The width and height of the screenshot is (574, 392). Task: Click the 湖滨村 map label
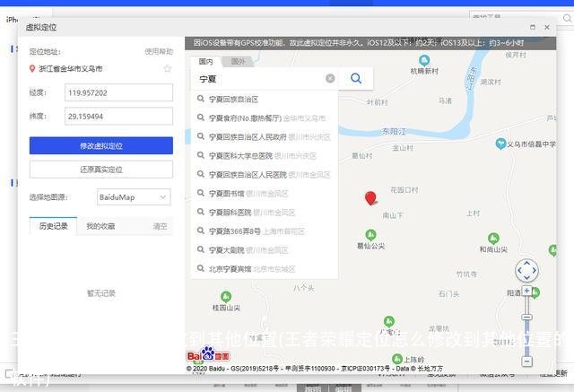click(491, 82)
